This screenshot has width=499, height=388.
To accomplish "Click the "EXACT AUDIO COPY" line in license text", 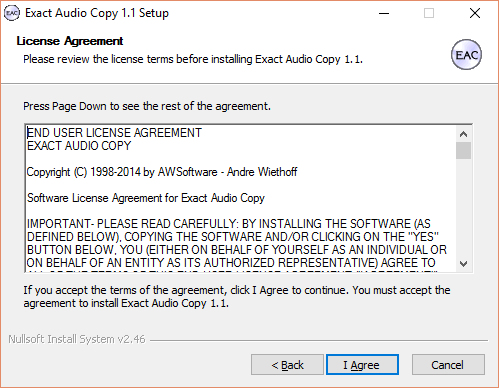I will point(79,146).
